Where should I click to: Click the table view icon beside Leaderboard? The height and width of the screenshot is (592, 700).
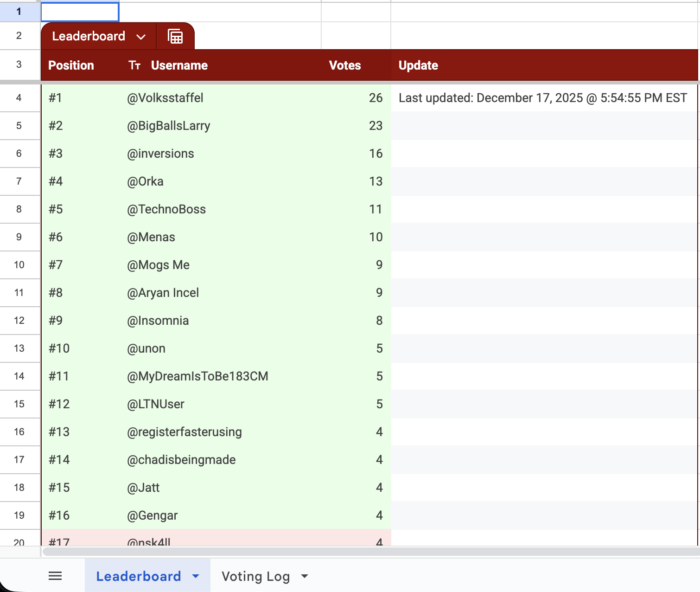175,37
